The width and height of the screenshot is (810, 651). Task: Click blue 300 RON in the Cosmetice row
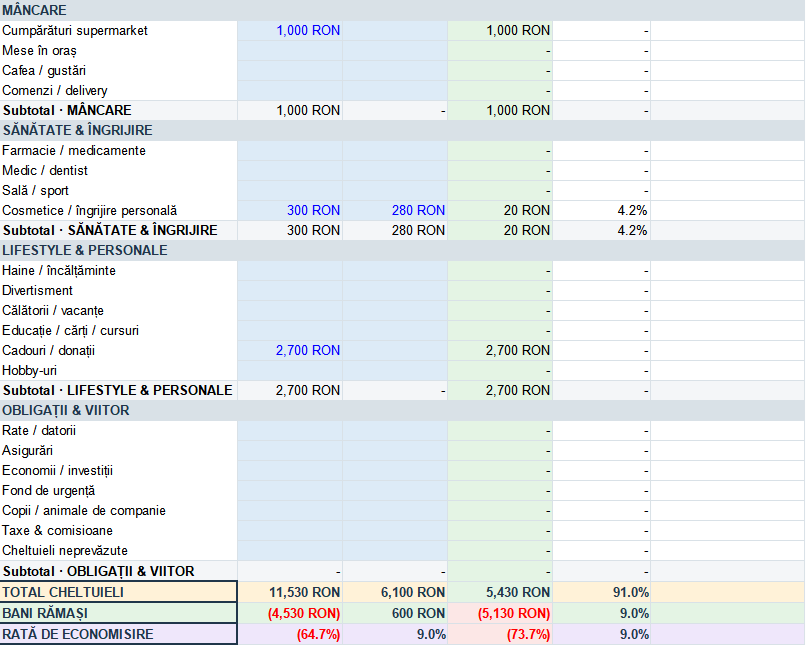[313, 211]
